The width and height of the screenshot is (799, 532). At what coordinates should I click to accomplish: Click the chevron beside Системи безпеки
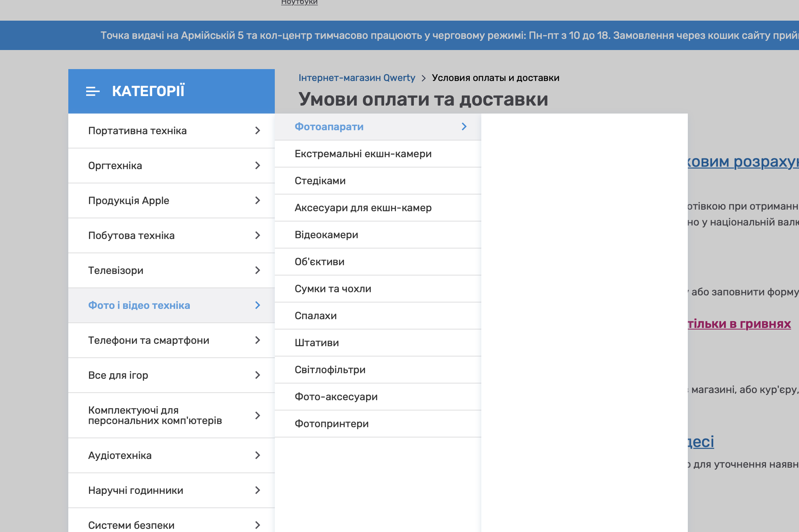point(257,525)
